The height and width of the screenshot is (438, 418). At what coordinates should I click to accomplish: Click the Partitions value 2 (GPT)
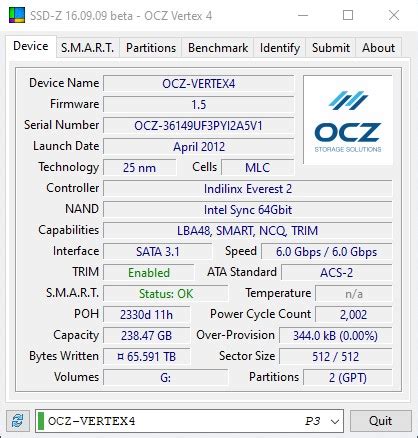(348, 378)
